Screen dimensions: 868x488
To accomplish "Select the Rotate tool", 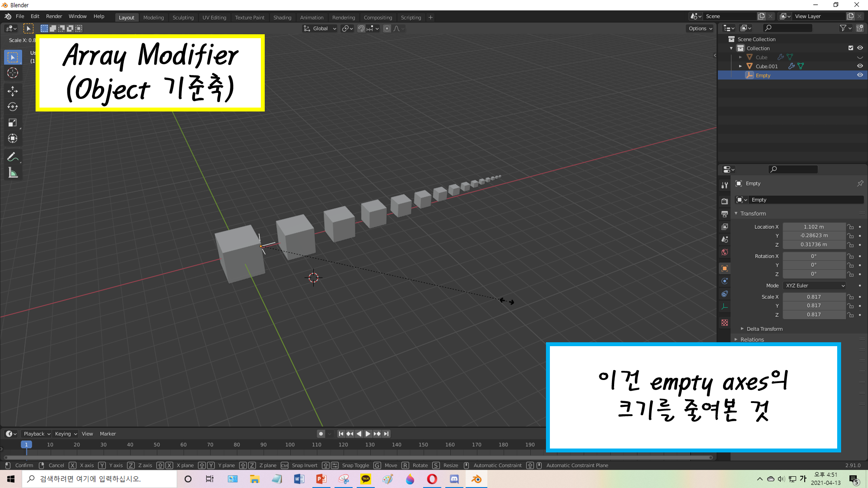I will pyautogui.click(x=13, y=107).
